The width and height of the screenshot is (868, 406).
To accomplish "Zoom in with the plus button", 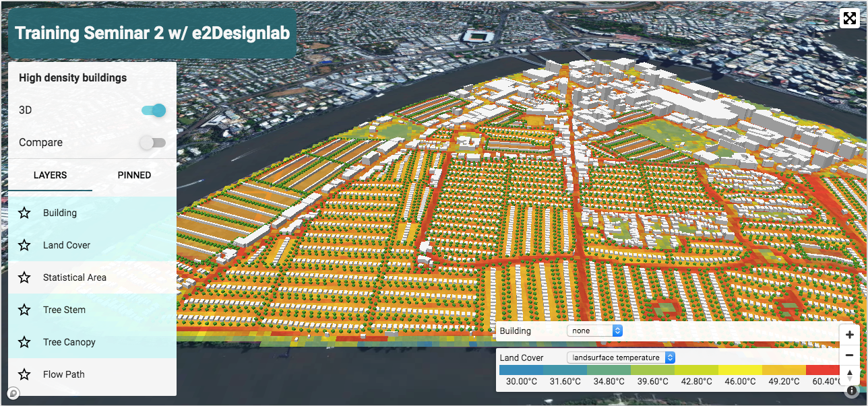I will pos(850,335).
